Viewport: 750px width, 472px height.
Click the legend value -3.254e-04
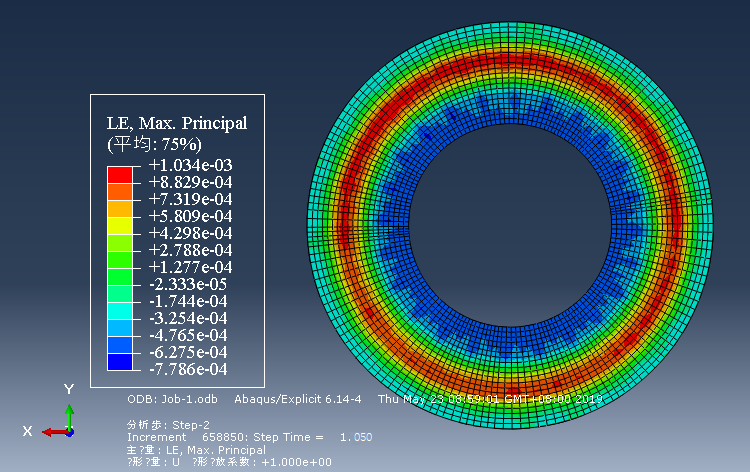pos(188,318)
